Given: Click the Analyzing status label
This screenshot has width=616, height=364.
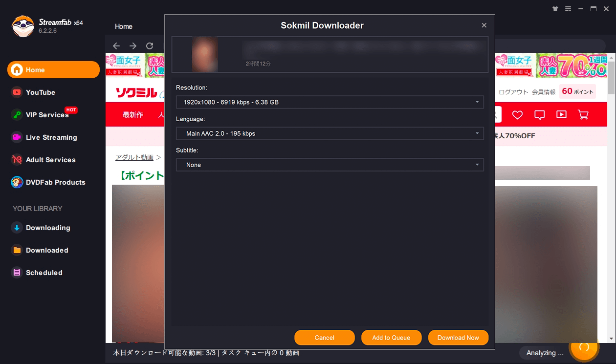Looking at the screenshot, I should tap(545, 353).
